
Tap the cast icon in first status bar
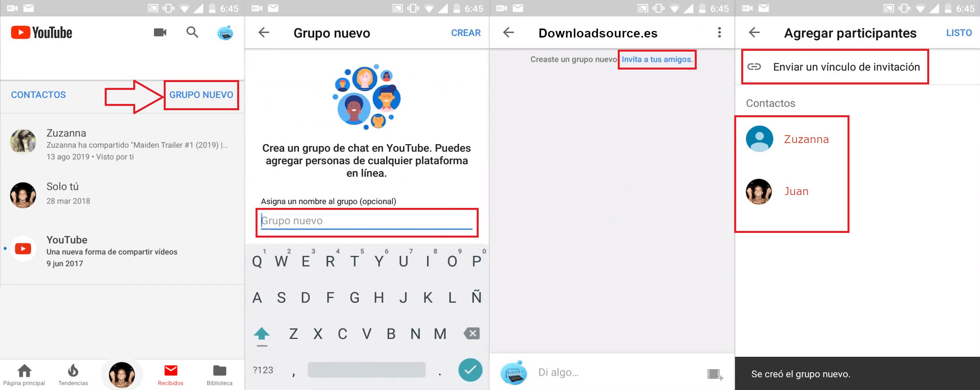[153, 8]
